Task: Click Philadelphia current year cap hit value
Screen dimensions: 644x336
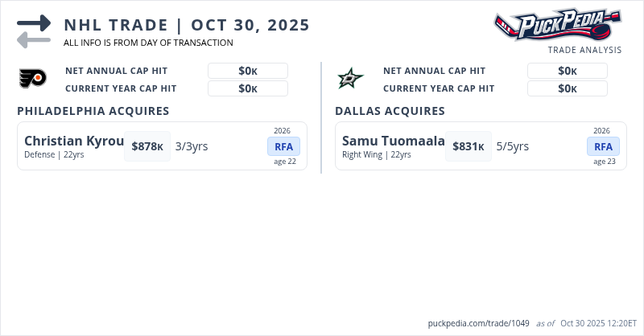Action: (248, 88)
